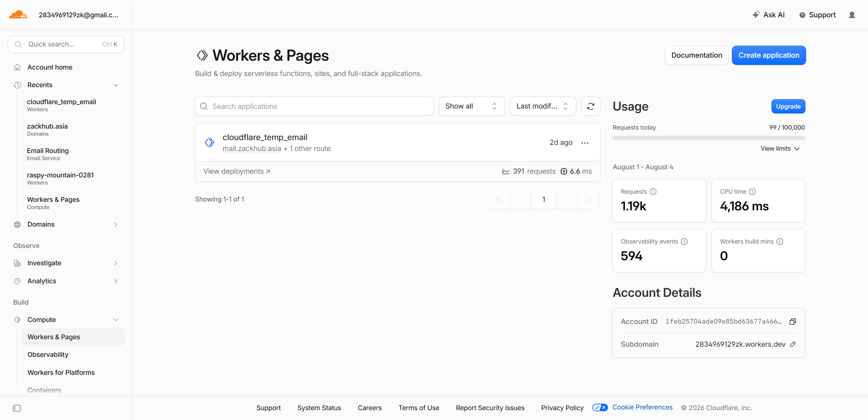Screen dimensions: 868x420
Task: Select page 1 in pagination
Action: [x=544, y=199]
